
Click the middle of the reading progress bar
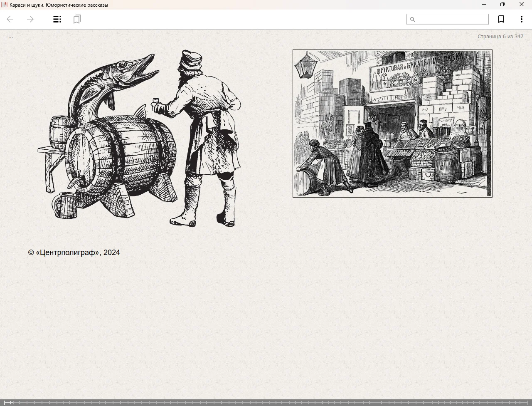(x=266, y=402)
